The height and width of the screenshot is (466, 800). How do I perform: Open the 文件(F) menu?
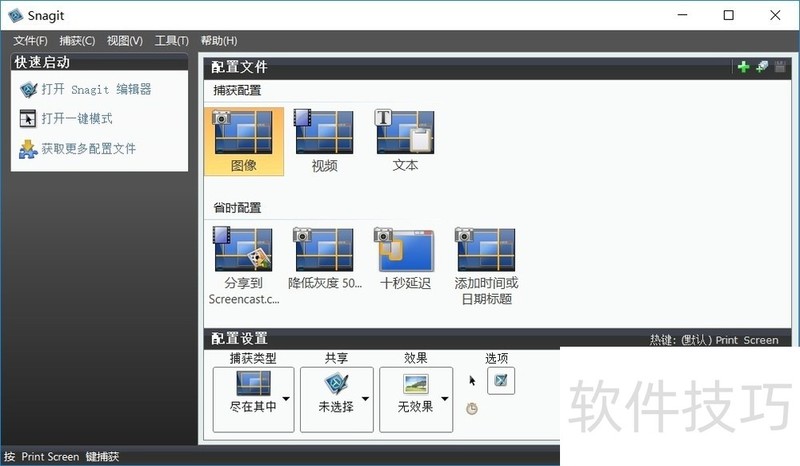coord(30,41)
